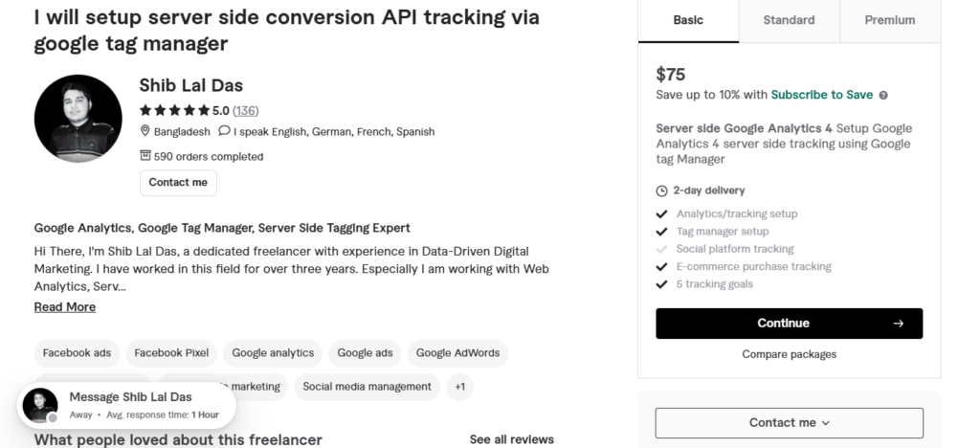Expand the +1 more skills tag
Image resolution: width=980 pixels, height=448 pixels.
point(460,388)
